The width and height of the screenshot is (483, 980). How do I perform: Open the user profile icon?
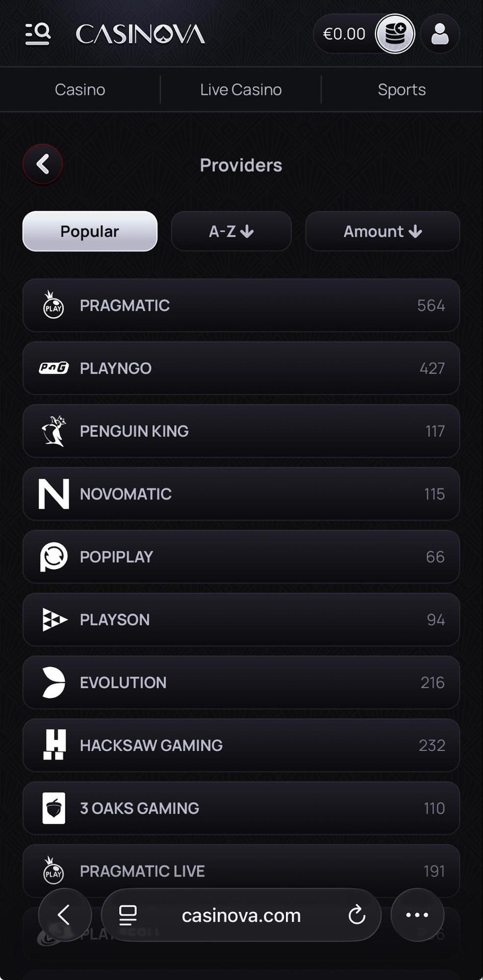pyautogui.click(x=440, y=34)
